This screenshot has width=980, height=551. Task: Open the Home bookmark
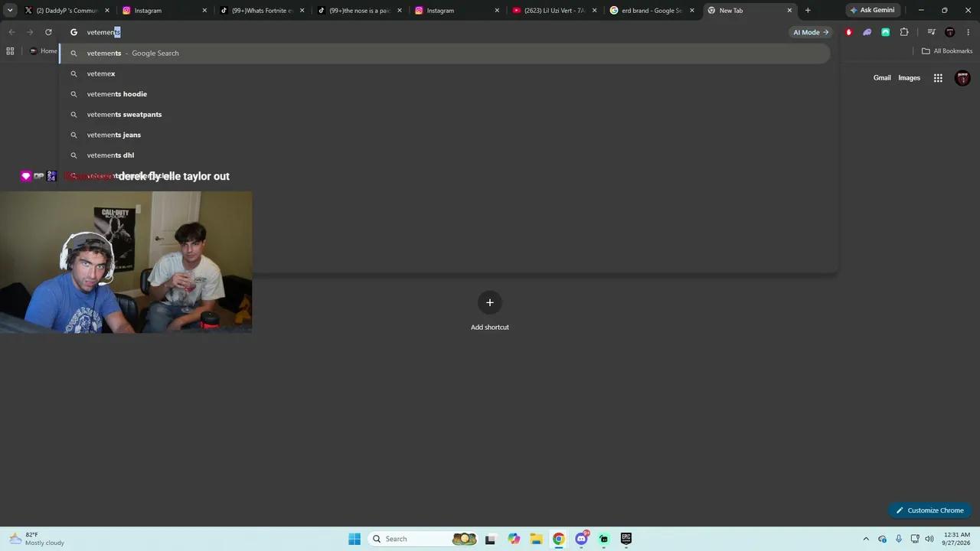pos(44,51)
